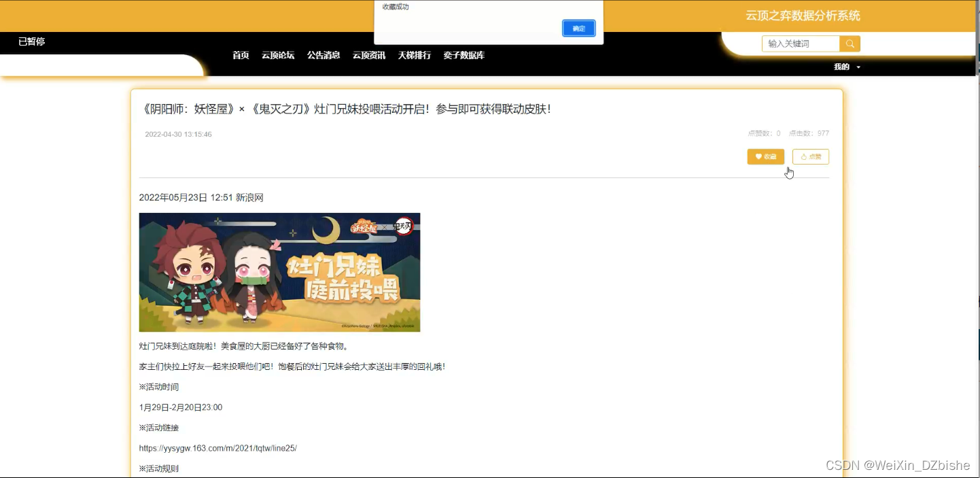Viewport: 980px width, 478px height.
Task: Open 弈子数据库 in the navigation bar
Action: pos(464,55)
